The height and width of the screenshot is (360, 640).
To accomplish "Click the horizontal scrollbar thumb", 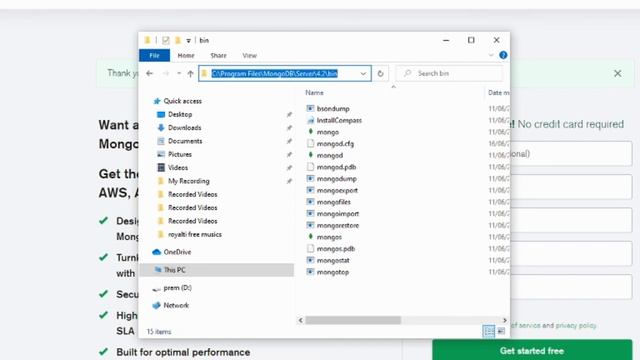I will [353, 320].
